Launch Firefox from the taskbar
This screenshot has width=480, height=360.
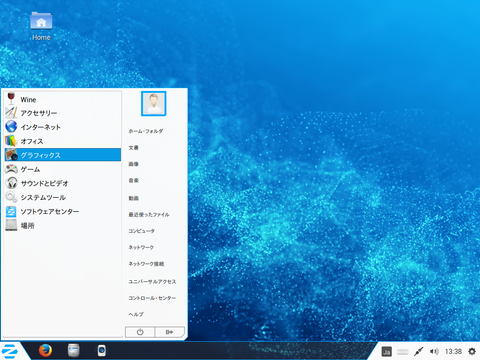pyautogui.click(x=45, y=351)
